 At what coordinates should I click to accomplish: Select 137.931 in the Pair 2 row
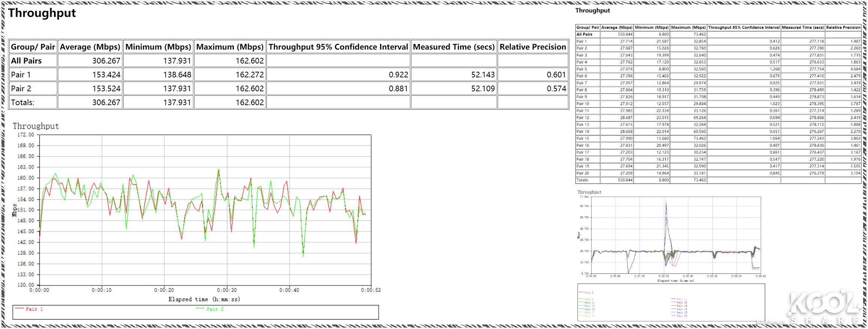pyautogui.click(x=177, y=89)
